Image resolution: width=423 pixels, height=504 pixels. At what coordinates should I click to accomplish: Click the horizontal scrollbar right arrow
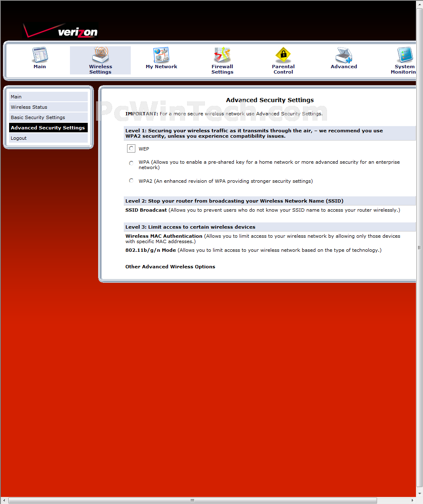click(x=413, y=500)
